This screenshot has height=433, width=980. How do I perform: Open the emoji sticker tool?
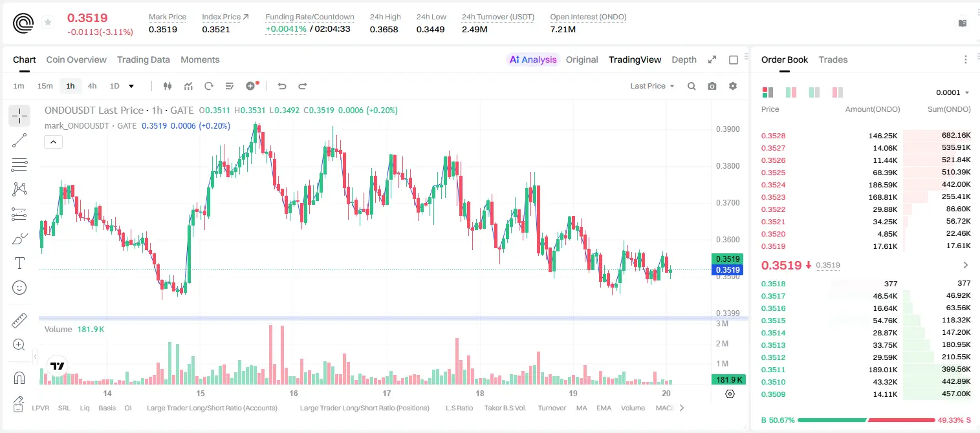[x=19, y=288]
